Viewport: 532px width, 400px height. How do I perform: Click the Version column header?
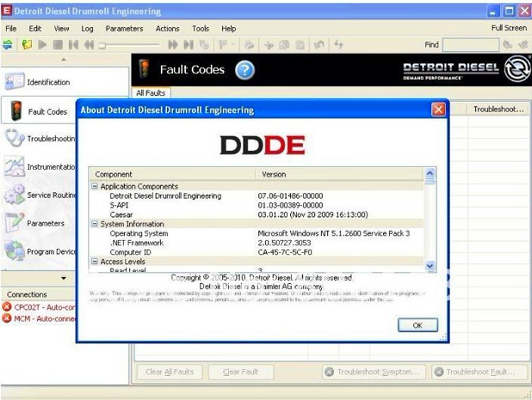click(340, 174)
